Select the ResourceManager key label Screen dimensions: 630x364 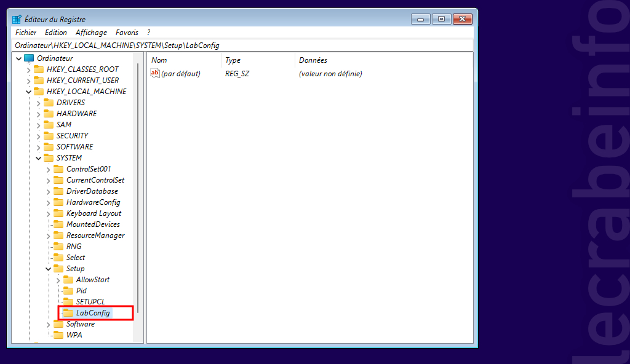click(95, 235)
